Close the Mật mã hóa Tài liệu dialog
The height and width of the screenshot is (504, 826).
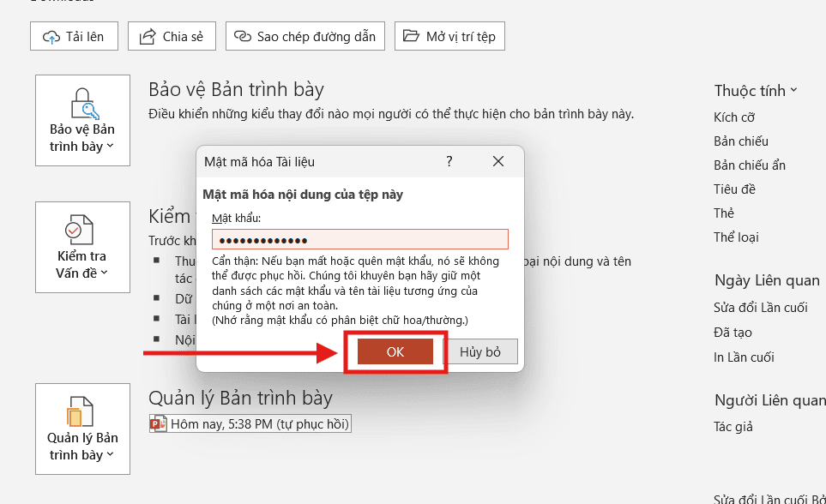click(497, 161)
